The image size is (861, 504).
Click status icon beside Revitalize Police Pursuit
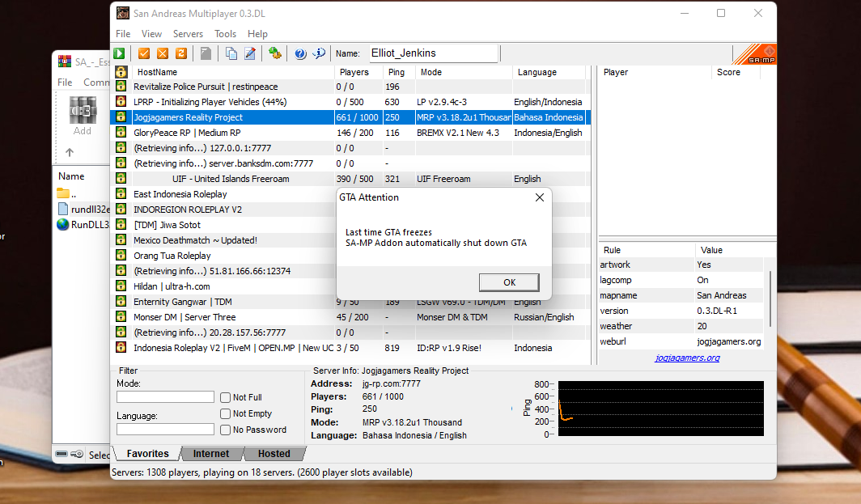point(121,87)
